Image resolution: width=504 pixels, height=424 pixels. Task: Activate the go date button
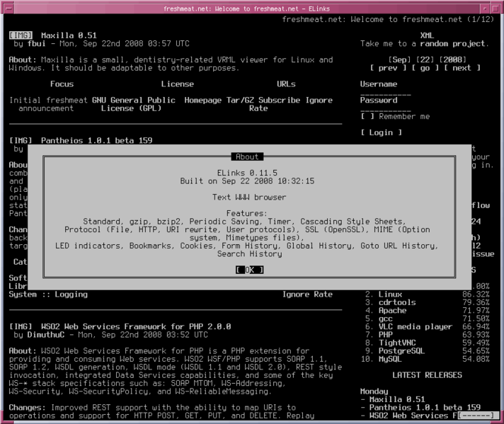tap(425, 68)
